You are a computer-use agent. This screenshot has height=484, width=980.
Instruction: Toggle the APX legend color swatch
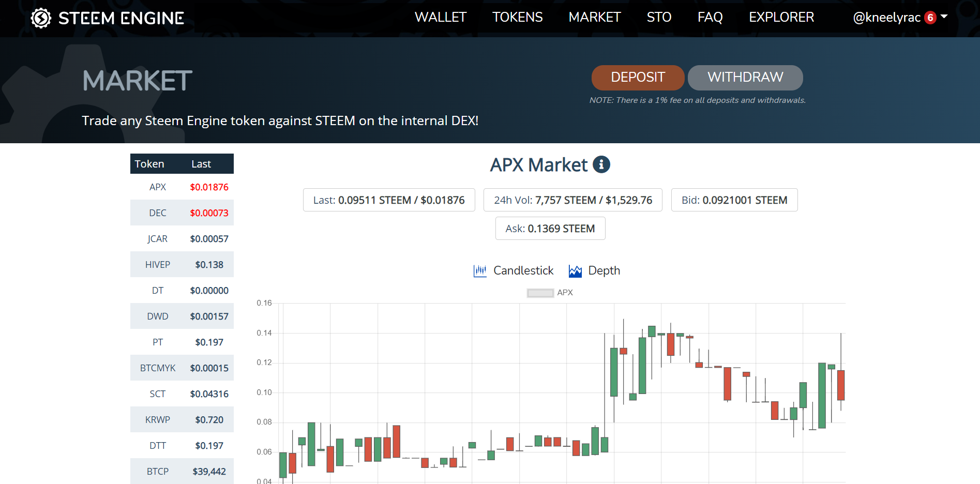[540, 293]
